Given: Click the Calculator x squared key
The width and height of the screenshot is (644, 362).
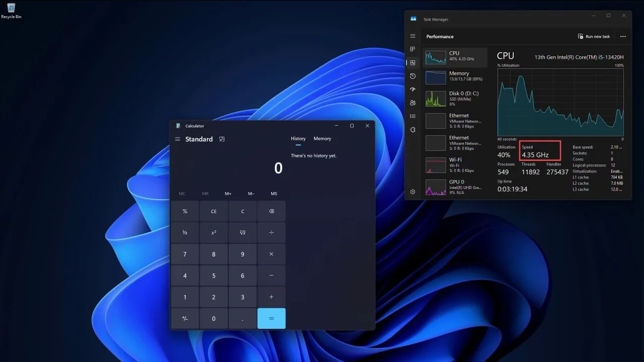Looking at the screenshot, I should tap(213, 233).
